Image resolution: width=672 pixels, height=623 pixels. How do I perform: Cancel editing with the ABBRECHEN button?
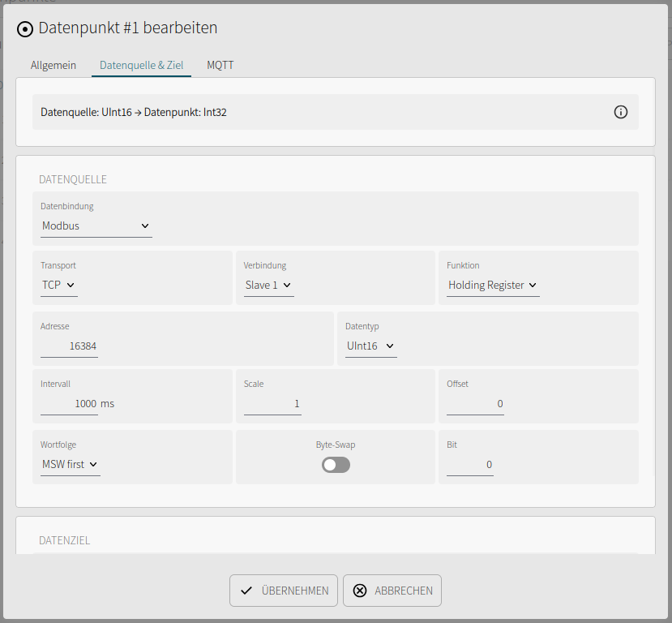pyautogui.click(x=392, y=591)
